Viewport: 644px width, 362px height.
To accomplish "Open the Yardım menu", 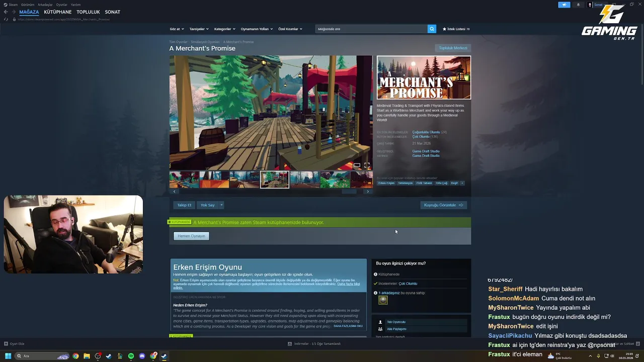I will 75,5.
